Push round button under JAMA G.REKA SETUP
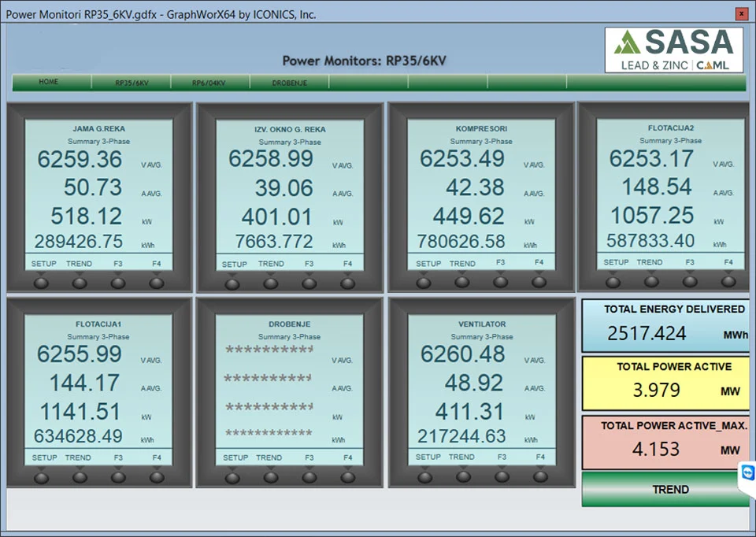756x537 pixels. pyautogui.click(x=41, y=283)
